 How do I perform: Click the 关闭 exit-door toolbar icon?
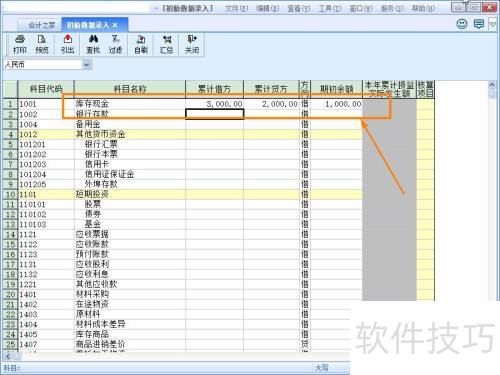click(192, 44)
